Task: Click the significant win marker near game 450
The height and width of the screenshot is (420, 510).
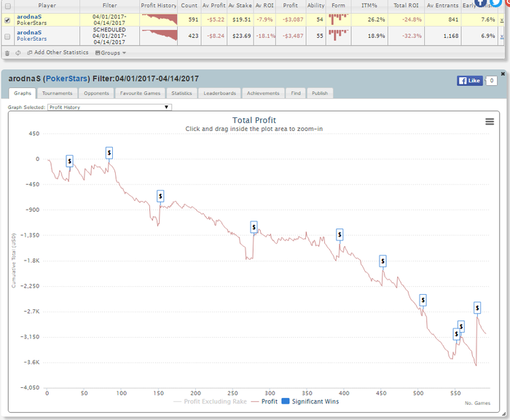Action: [382, 261]
